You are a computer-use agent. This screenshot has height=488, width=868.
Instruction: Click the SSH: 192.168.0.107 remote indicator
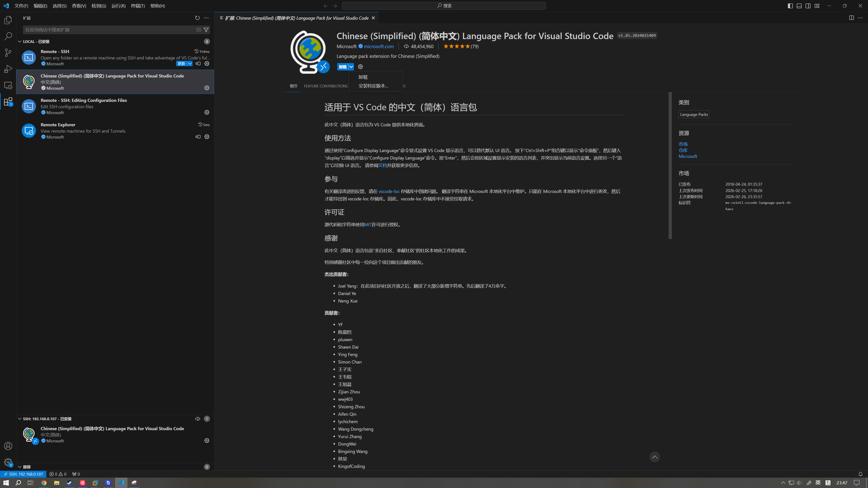click(23, 474)
